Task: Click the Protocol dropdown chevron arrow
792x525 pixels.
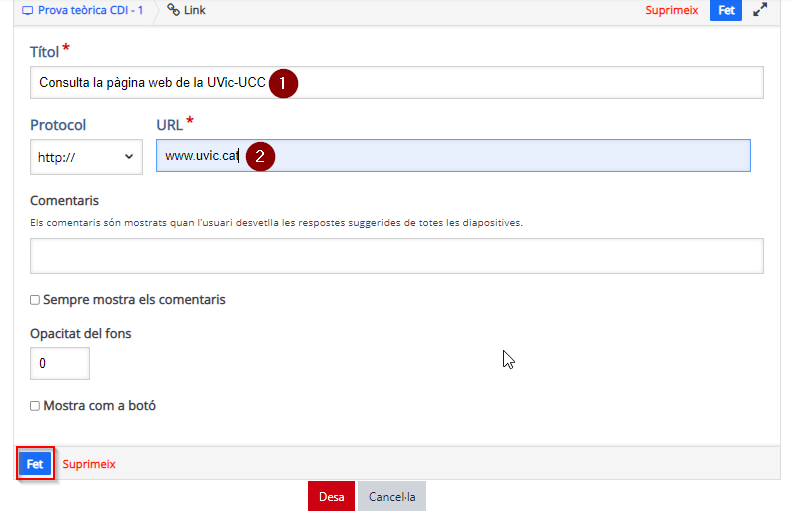Action: 129,157
